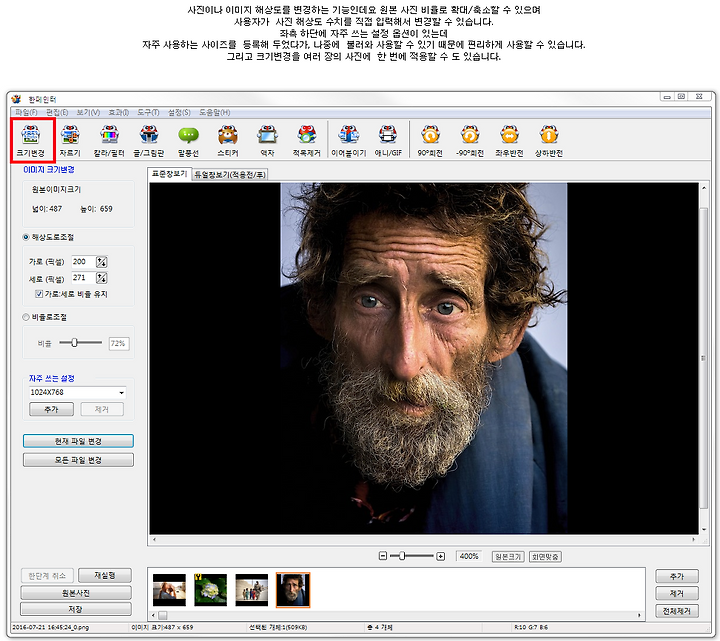Click 제거 button beside thumbnail strip
The width and height of the screenshot is (720, 641).
677,593
